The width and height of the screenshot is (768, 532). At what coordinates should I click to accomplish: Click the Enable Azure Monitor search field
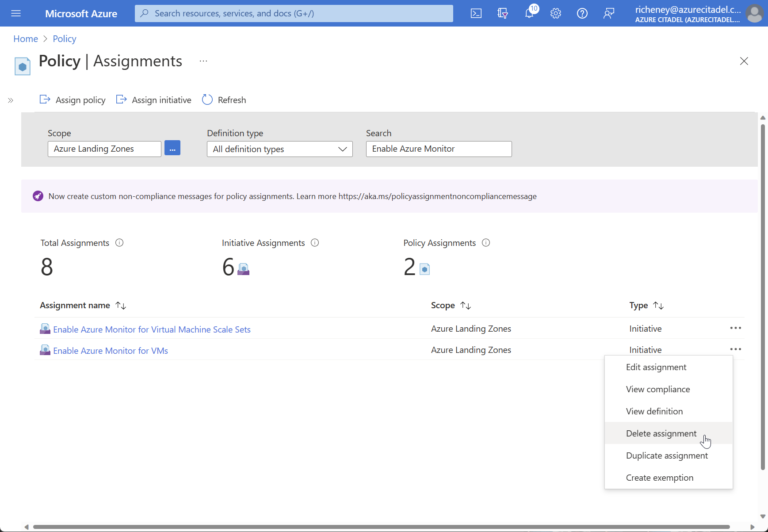tap(439, 149)
